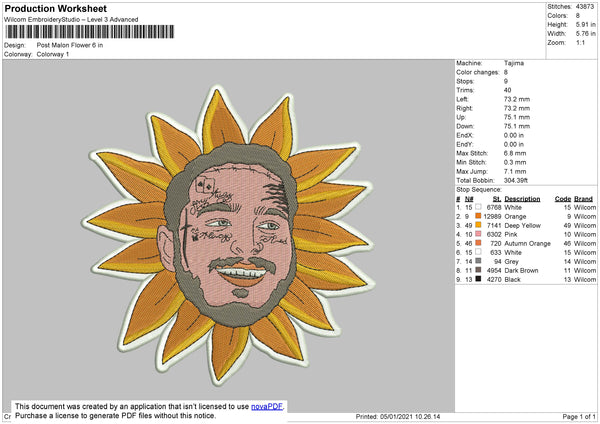Screen dimensions: 600x424
Task: Select the stitch count "12989" in Orange row
Action: (x=492, y=216)
